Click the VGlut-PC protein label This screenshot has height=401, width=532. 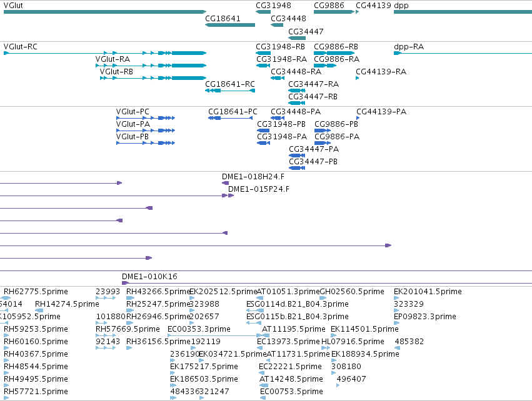point(133,112)
